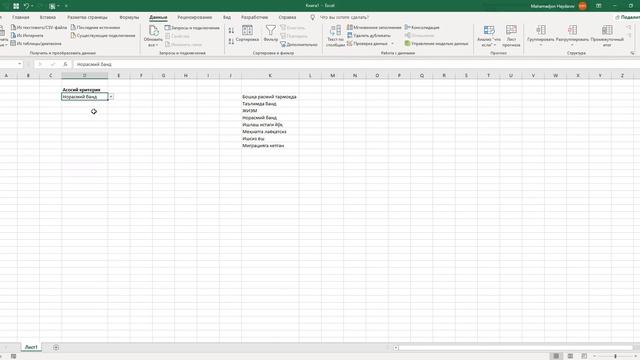This screenshot has height=360, width=640.
Task: Click the 'Поделиться' share button
Action: click(x=628, y=17)
